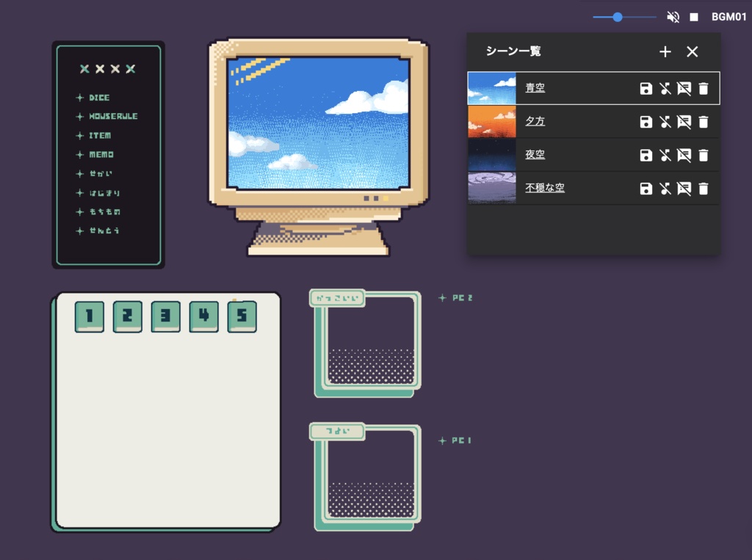Click music-off icon in 夕方 row
This screenshot has width=752, height=560.
coord(665,122)
